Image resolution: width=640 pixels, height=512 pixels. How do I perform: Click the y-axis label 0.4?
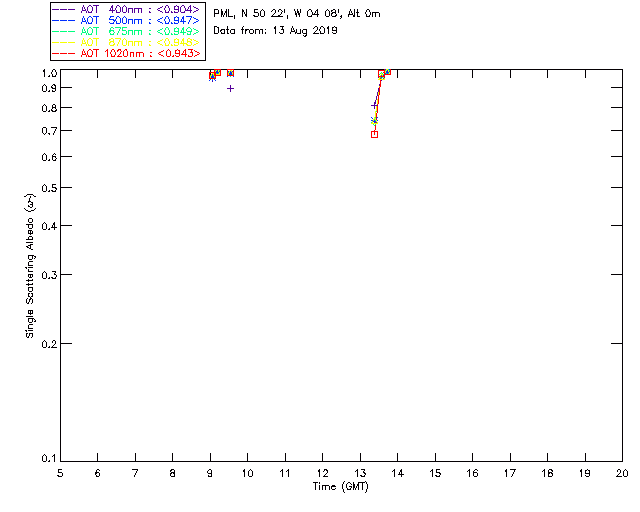(x=49, y=226)
